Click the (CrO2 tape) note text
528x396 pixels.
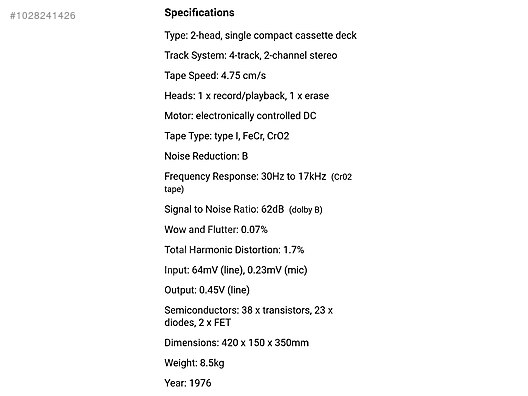[x=258, y=183]
